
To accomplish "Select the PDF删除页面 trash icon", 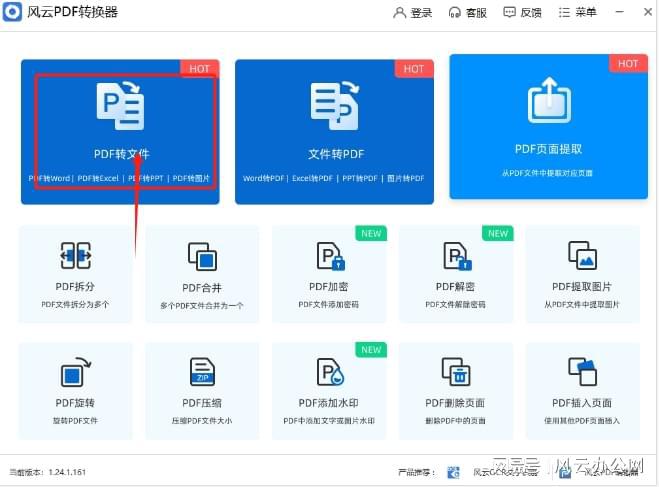I will [456, 372].
